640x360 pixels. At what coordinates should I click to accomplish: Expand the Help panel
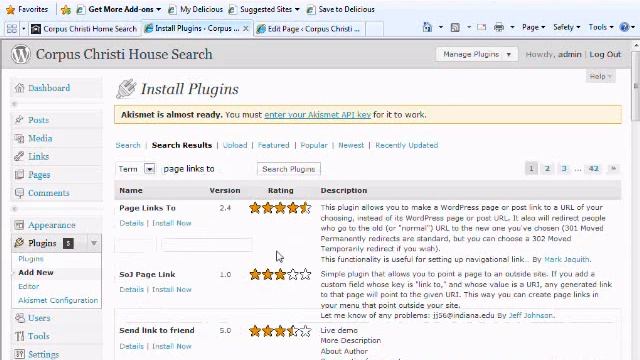(600, 76)
